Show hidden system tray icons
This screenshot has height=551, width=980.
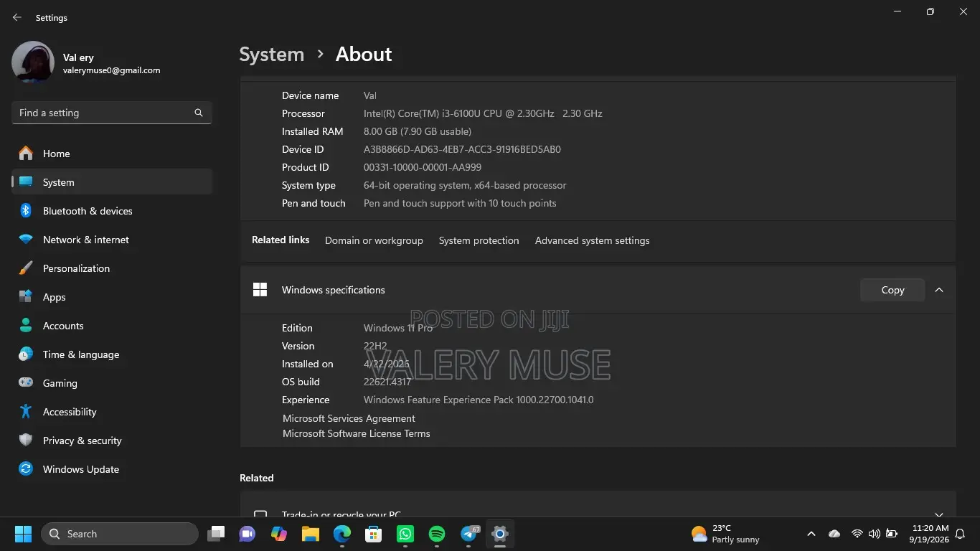click(811, 534)
